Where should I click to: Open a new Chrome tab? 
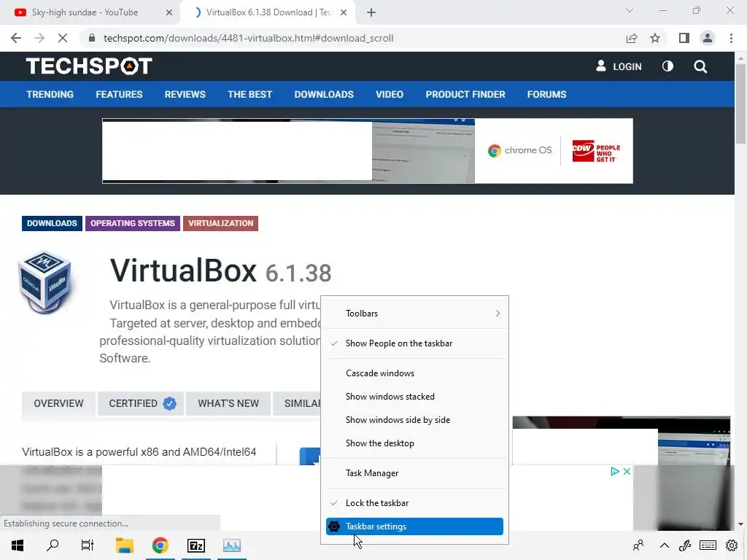click(371, 12)
